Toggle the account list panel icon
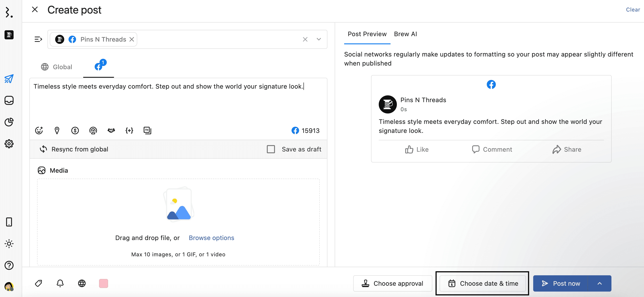This screenshot has height=297, width=644. click(38, 39)
